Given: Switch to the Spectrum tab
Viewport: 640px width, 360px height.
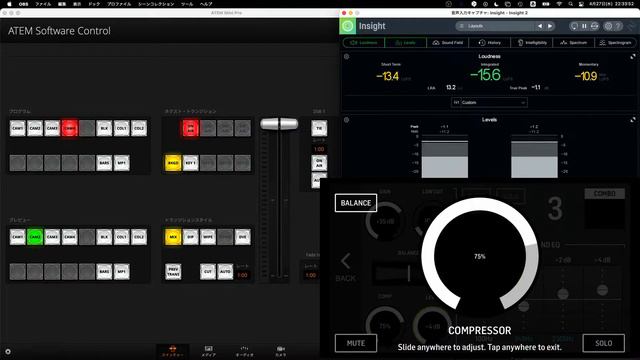Looking at the screenshot, I should [x=573, y=42].
